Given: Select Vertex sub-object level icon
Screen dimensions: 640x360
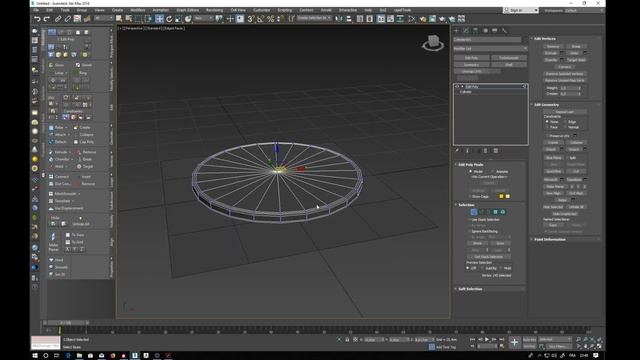Looking at the screenshot, I should click(x=473, y=212).
